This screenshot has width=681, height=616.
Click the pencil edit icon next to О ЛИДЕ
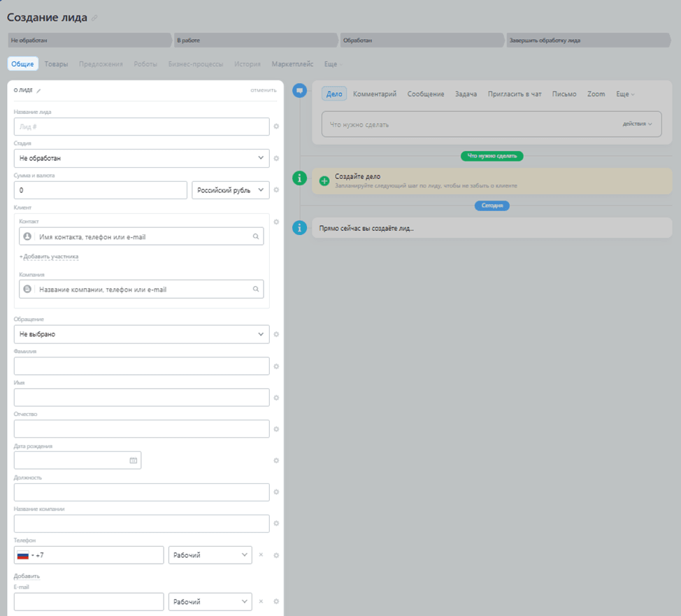(38, 90)
